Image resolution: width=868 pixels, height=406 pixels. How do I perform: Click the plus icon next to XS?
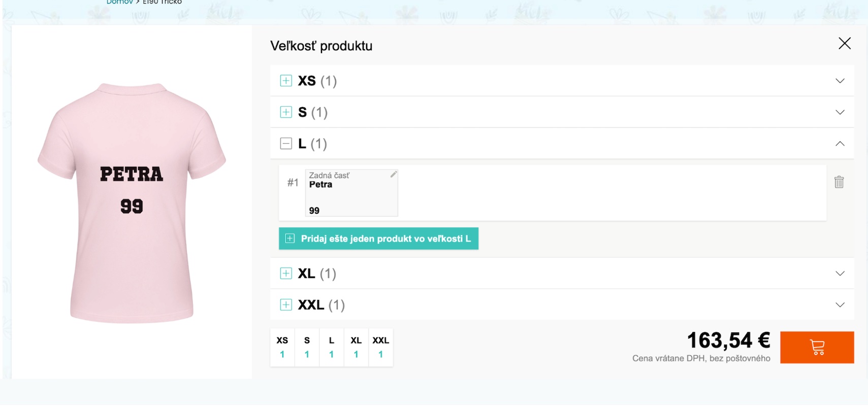coord(286,81)
